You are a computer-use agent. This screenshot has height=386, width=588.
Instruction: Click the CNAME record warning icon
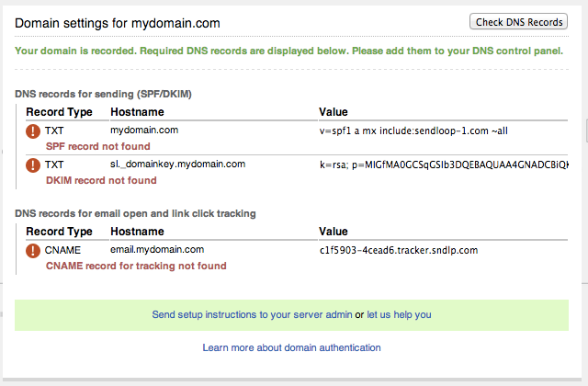click(x=33, y=251)
